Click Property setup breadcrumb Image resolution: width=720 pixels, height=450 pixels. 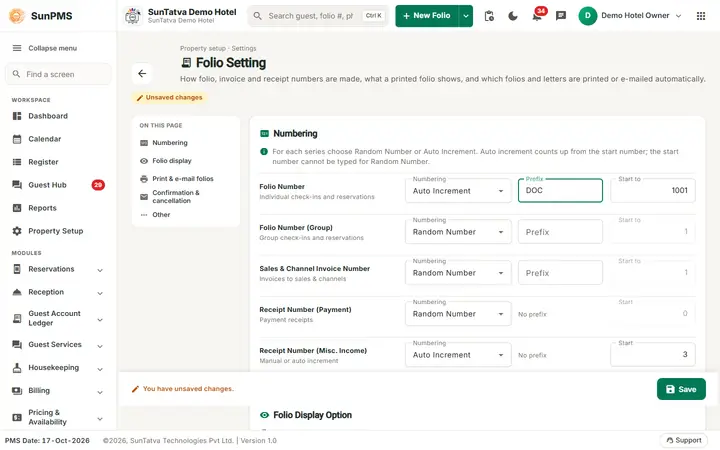pyautogui.click(x=202, y=48)
